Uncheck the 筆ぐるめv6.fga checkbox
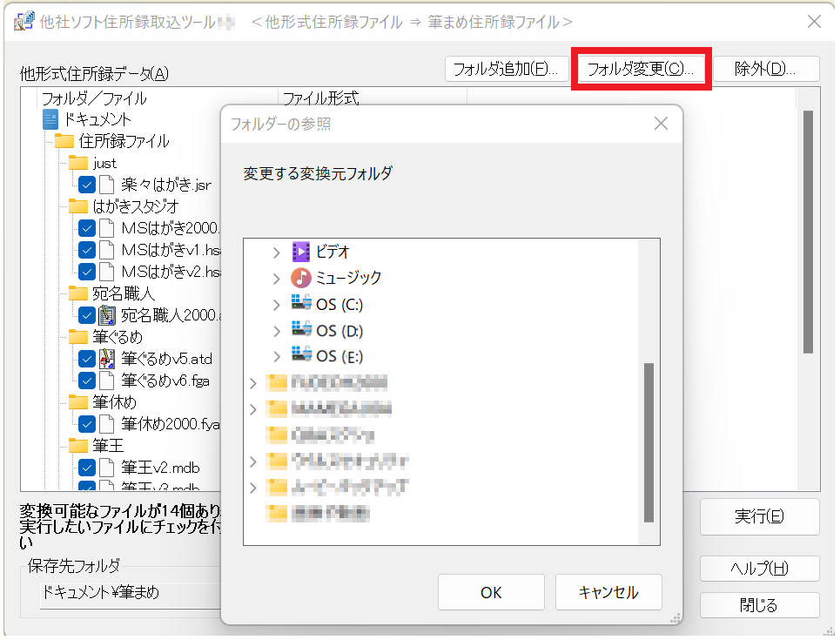Image resolution: width=840 pixels, height=640 pixels. coord(87,381)
